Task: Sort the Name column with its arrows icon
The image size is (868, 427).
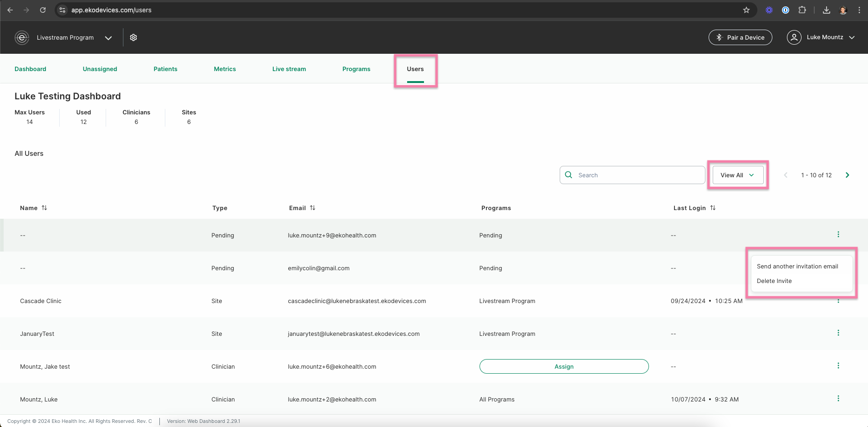Action: click(44, 208)
